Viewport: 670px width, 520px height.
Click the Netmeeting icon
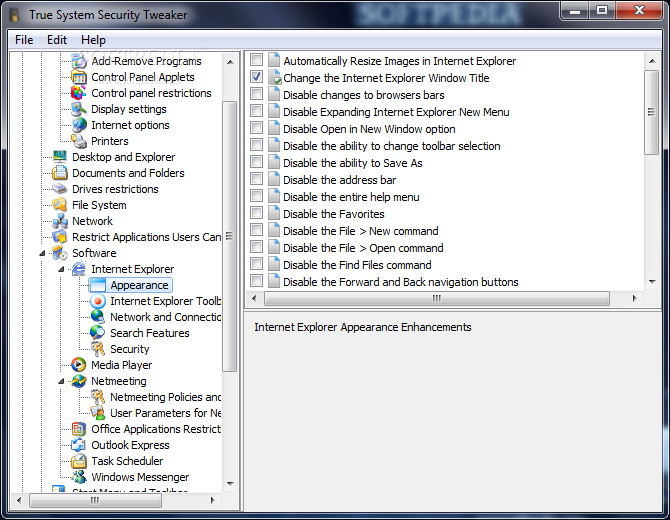pos(79,381)
